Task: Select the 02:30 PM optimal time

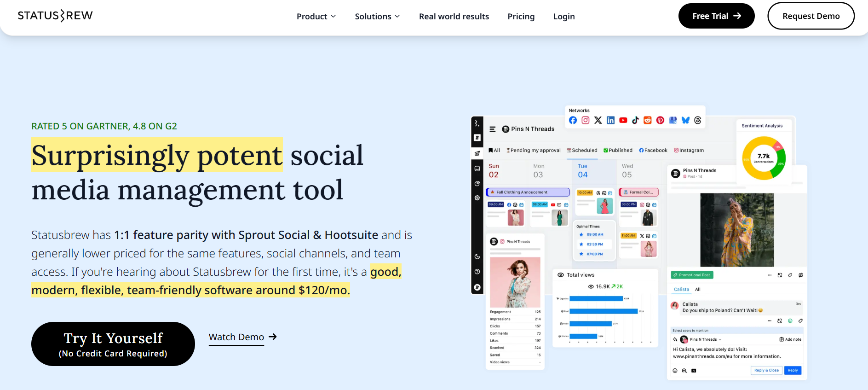Action: (594, 244)
